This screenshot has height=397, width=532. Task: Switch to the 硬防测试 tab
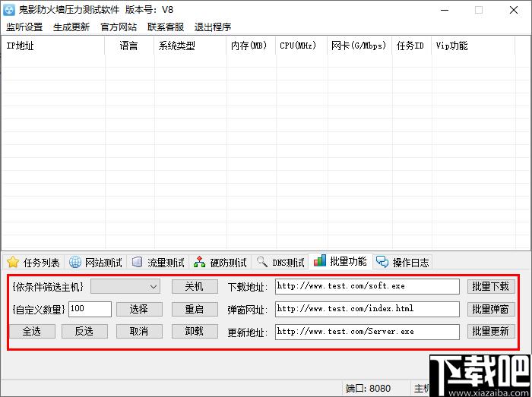[x=220, y=262]
